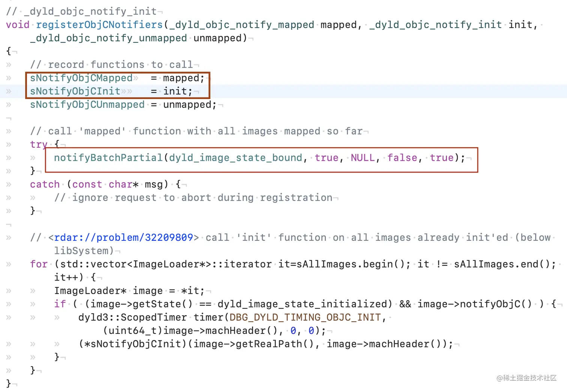Click dyld_image_state_initialized in the condition
The height and width of the screenshot is (392, 567).
click(302, 304)
